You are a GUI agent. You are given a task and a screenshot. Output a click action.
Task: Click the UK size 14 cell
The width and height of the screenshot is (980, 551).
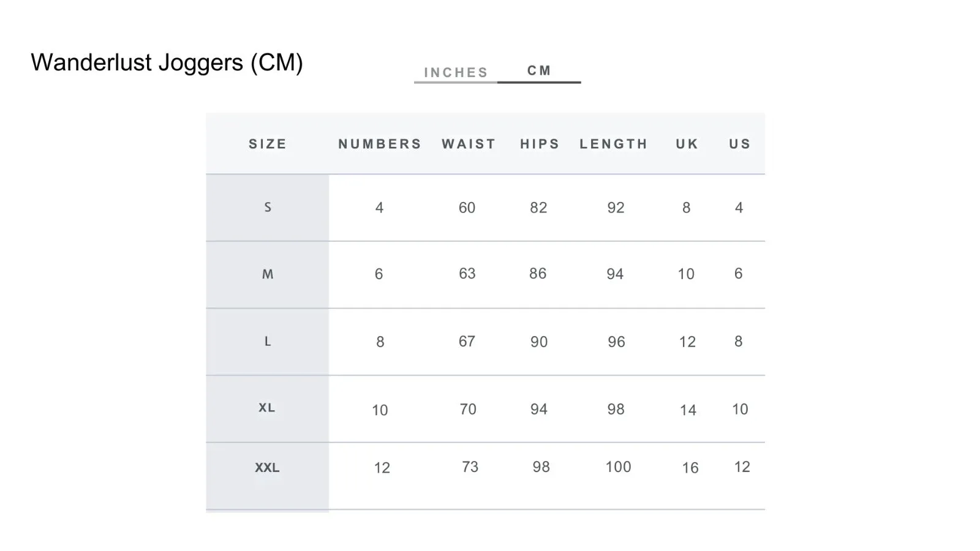pyautogui.click(x=688, y=410)
